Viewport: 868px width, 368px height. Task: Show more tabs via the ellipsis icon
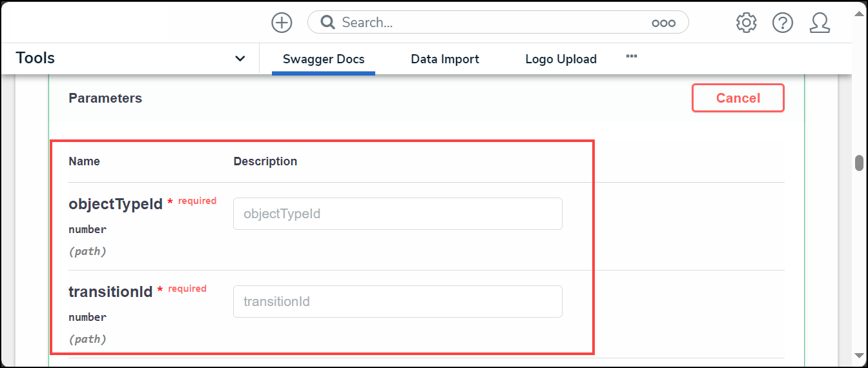pyautogui.click(x=632, y=57)
